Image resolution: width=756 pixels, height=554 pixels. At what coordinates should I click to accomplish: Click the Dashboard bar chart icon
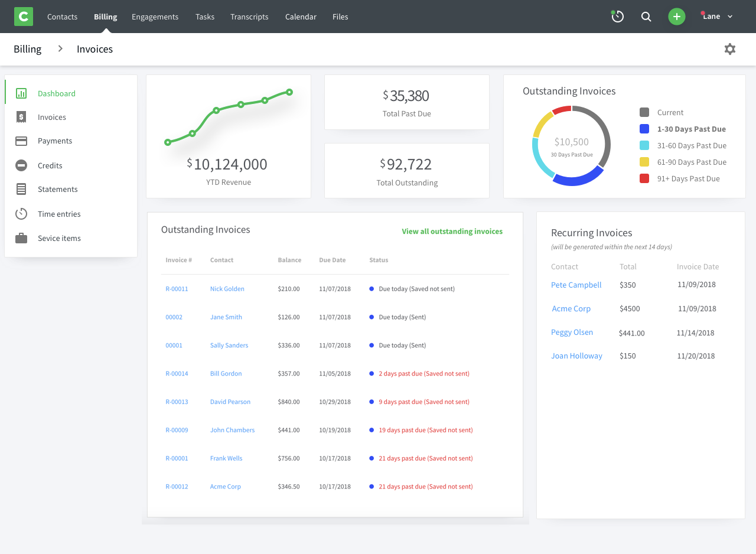tap(21, 93)
